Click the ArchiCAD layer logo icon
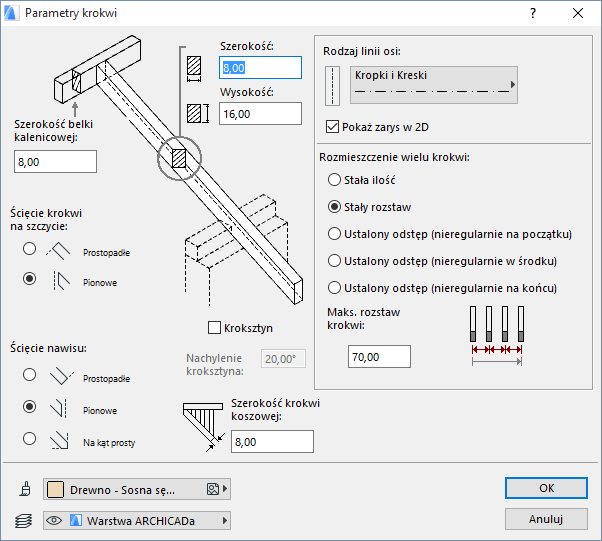The height and width of the screenshot is (541, 602). tap(76, 521)
